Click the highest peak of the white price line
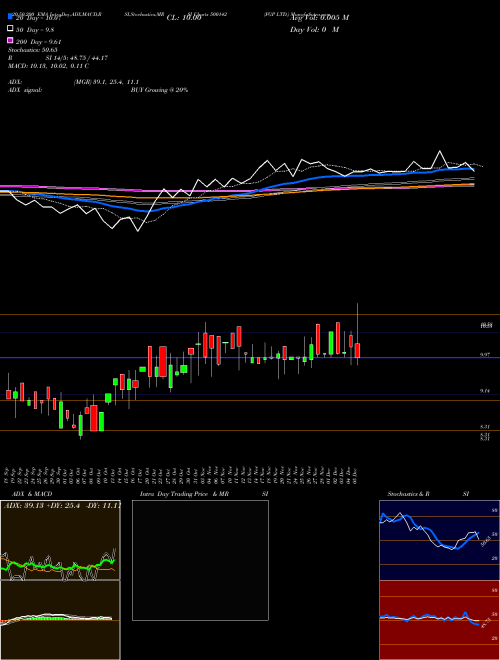 click(x=440, y=151)
